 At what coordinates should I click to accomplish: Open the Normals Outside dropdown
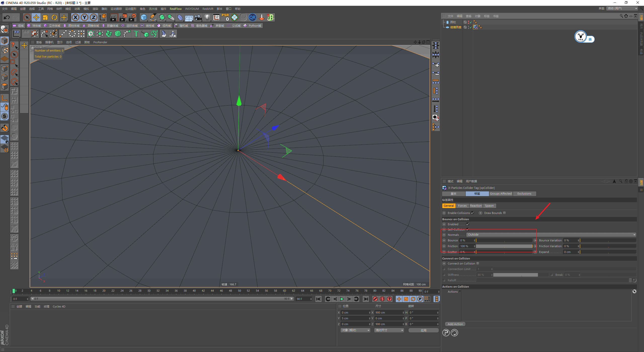[551, 235]
